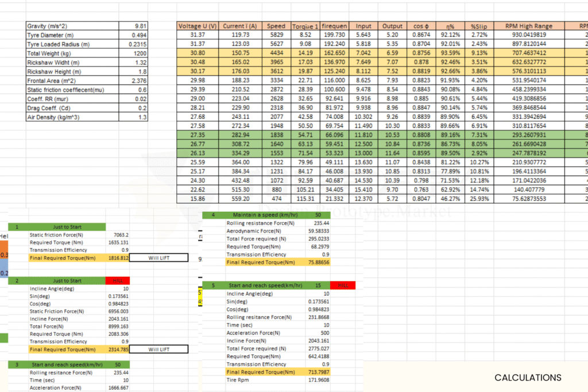Select the RPM value 930.0419819
This screenshot has height=392, width=588.
[529, 34]
